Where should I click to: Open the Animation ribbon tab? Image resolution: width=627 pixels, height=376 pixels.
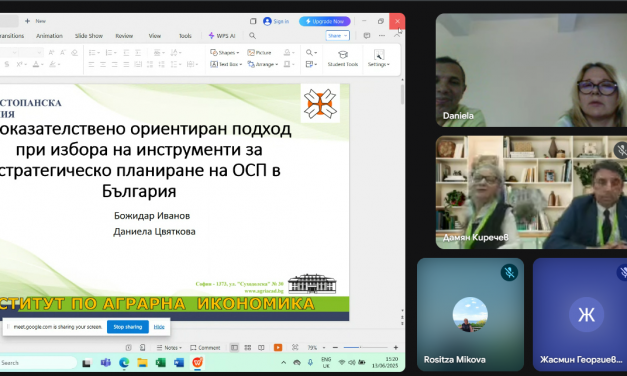pos(49,36)
